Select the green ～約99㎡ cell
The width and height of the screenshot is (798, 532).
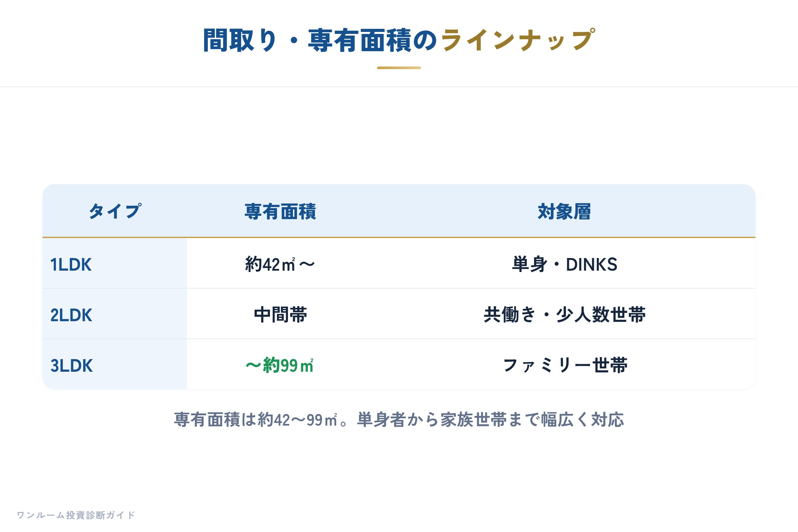tap(280, 365)
